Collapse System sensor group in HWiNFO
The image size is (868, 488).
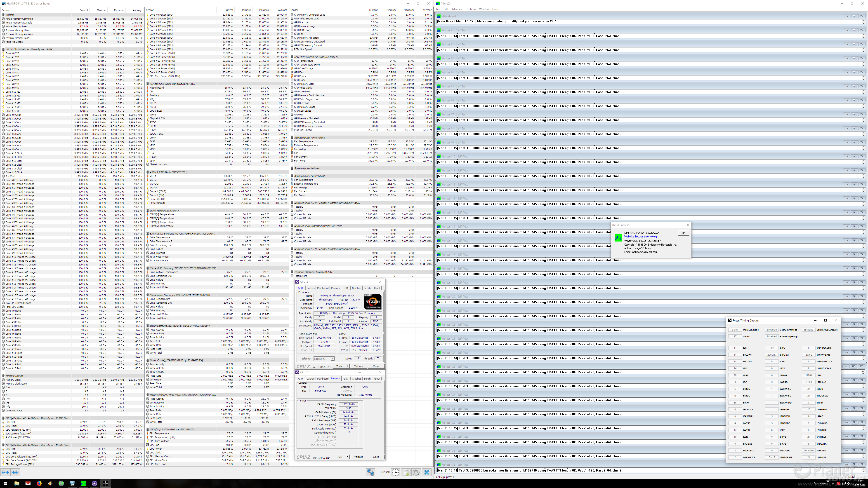pos(3,15)
